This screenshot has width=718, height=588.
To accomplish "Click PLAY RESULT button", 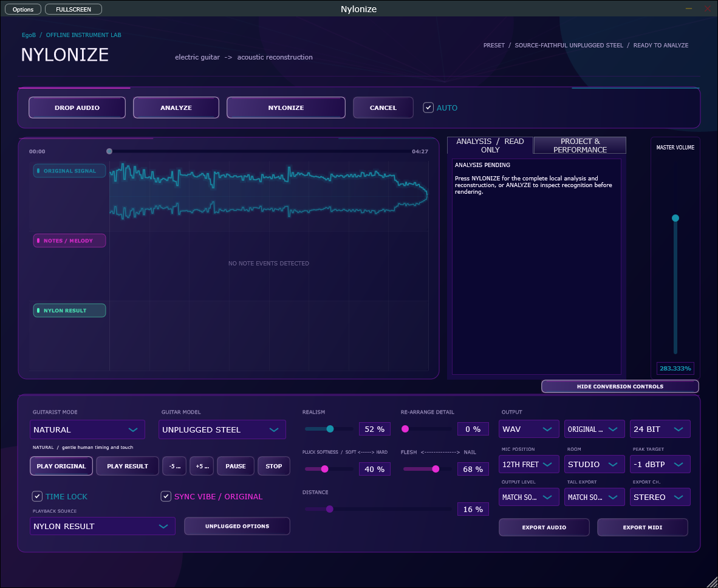I will pyautogui.click(x=128, y=466).
